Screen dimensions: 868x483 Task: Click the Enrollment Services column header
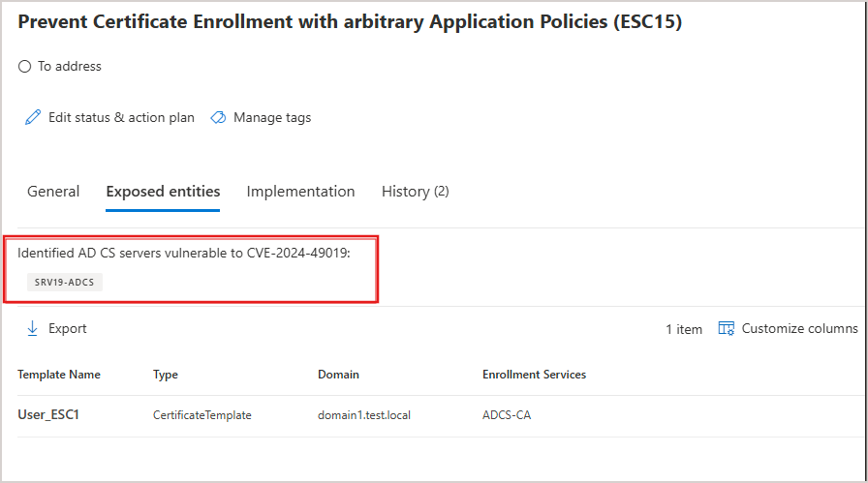click(534, 375)
